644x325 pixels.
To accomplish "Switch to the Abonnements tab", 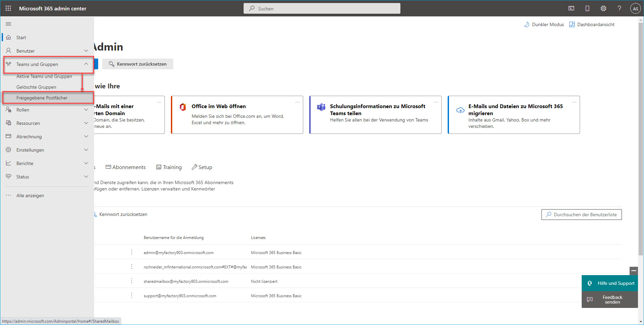I will (126, 167).
